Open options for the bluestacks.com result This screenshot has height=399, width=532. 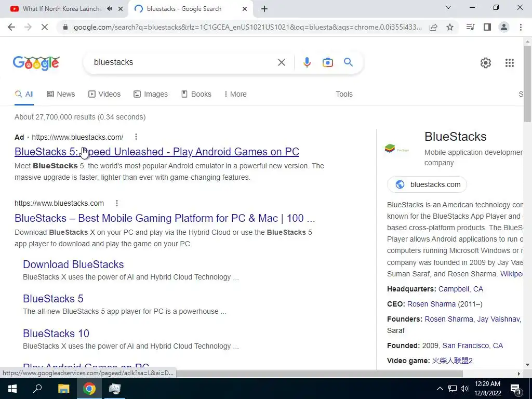coord(117,203)
